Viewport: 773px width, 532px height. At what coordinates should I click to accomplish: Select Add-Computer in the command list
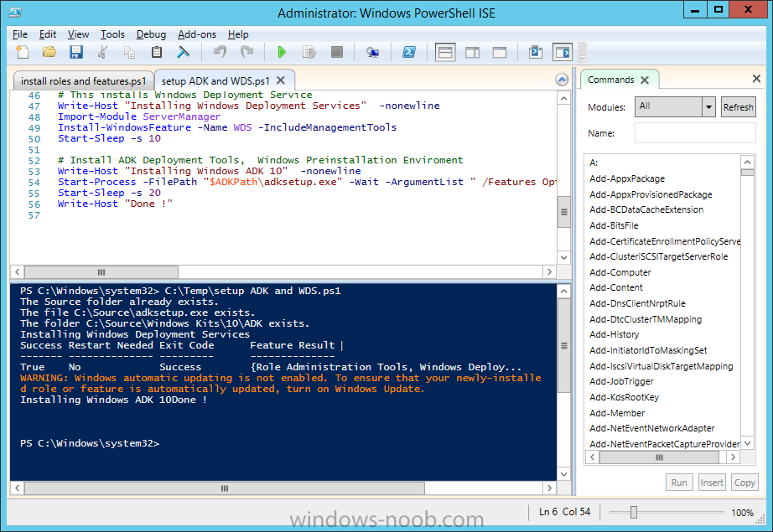click(x=620, y=272)
